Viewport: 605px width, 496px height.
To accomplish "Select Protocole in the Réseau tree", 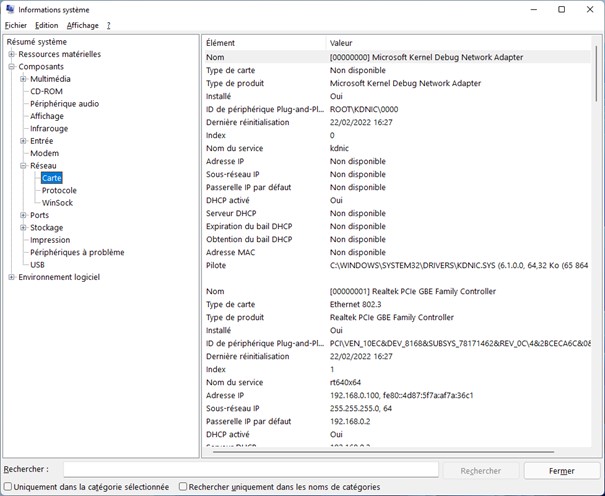I will tap(59, 190).
